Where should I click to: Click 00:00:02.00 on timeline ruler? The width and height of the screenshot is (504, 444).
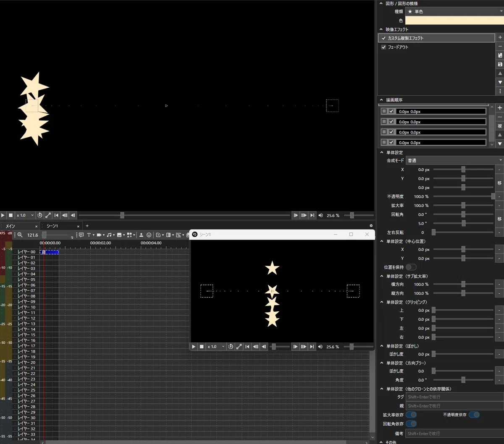(100, 243)
